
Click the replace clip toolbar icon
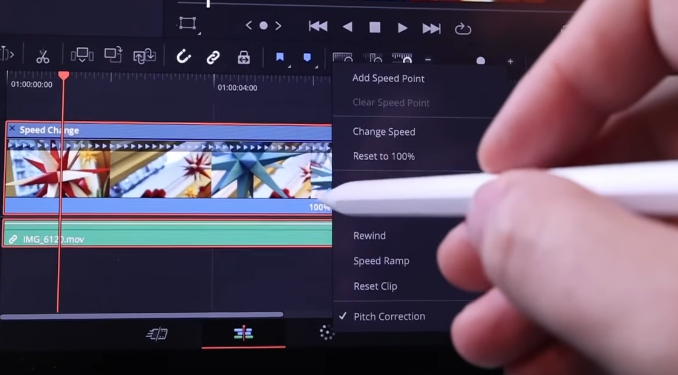pos(144,56)
